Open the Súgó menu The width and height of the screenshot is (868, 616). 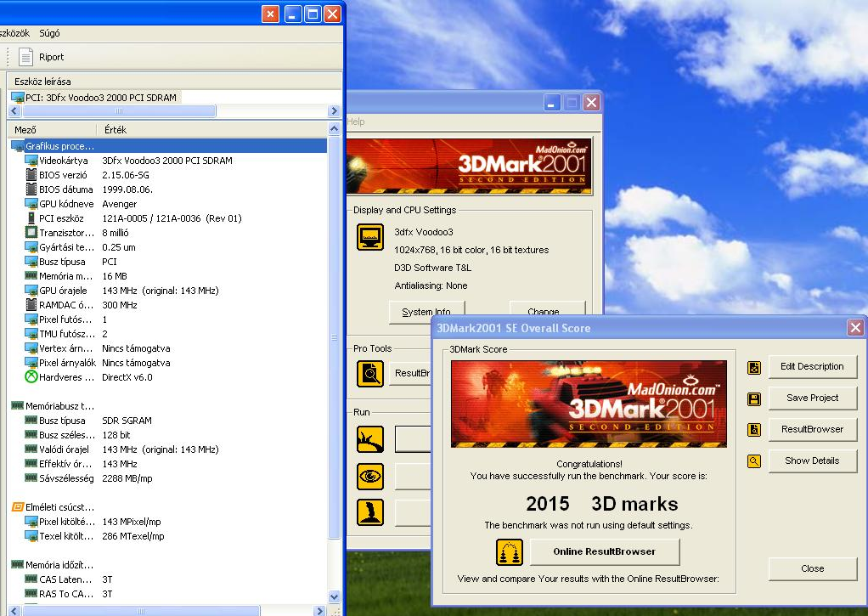pos(49,33)
